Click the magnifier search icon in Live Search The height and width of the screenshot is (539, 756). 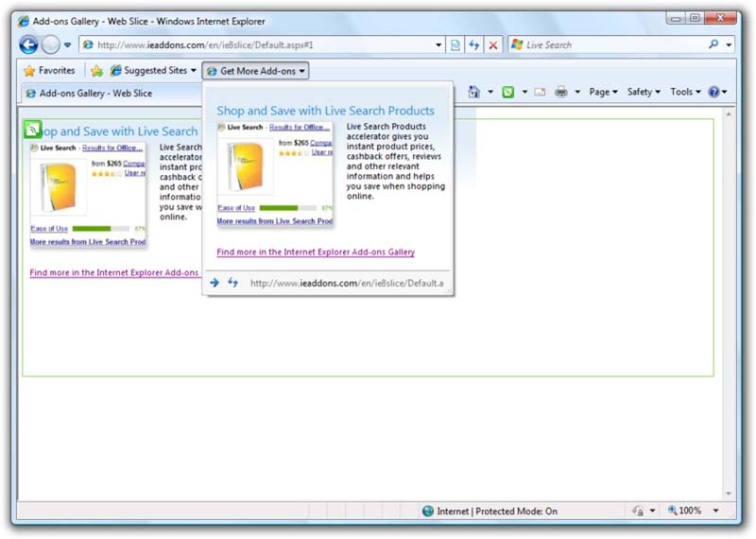(x=713, y=44)
